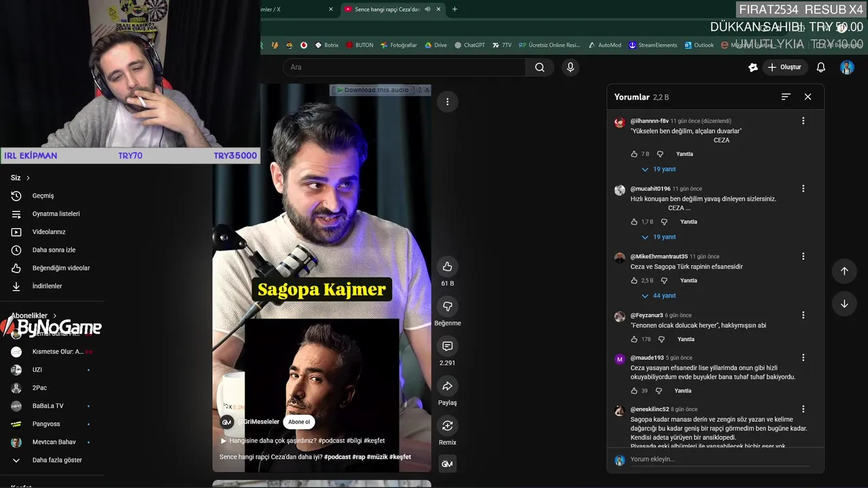Open ChatGPT bookmark
Viewport: 868px width, 488px height.
470,45
